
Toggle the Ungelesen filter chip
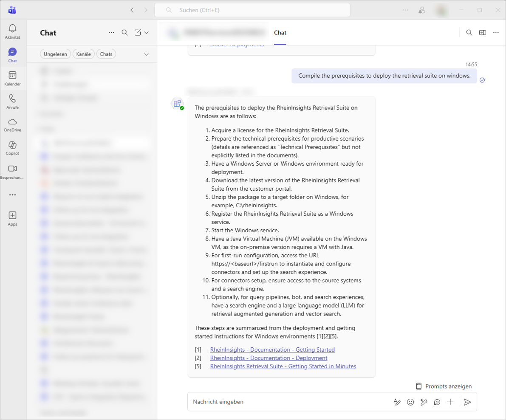[x=55, y=54]
